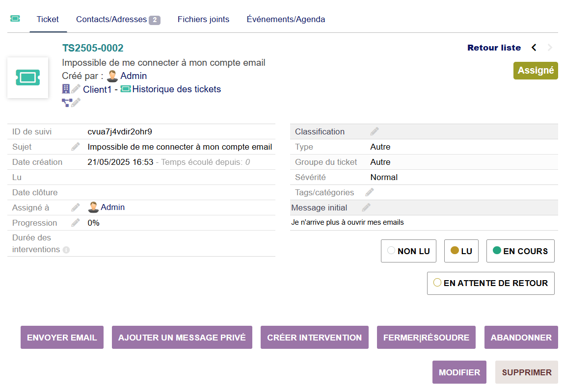Mark the ticket as LU
Screen dimensions: 564x392
461,251
